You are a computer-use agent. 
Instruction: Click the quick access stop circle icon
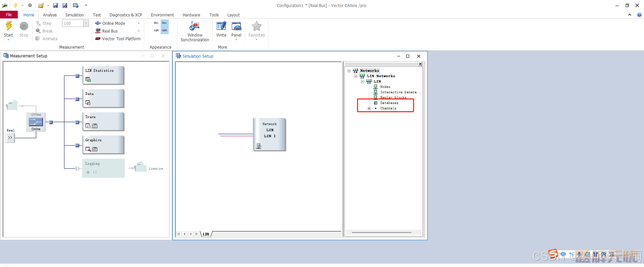30,5
